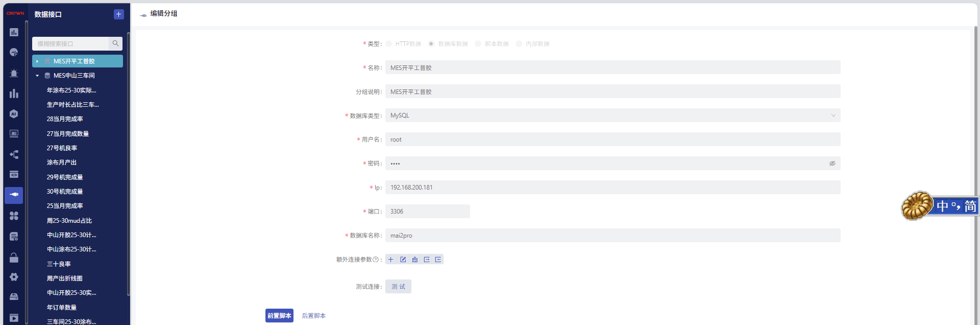
Task: Select the MES开平工普胶 tree group
Action: click(78, 61)
